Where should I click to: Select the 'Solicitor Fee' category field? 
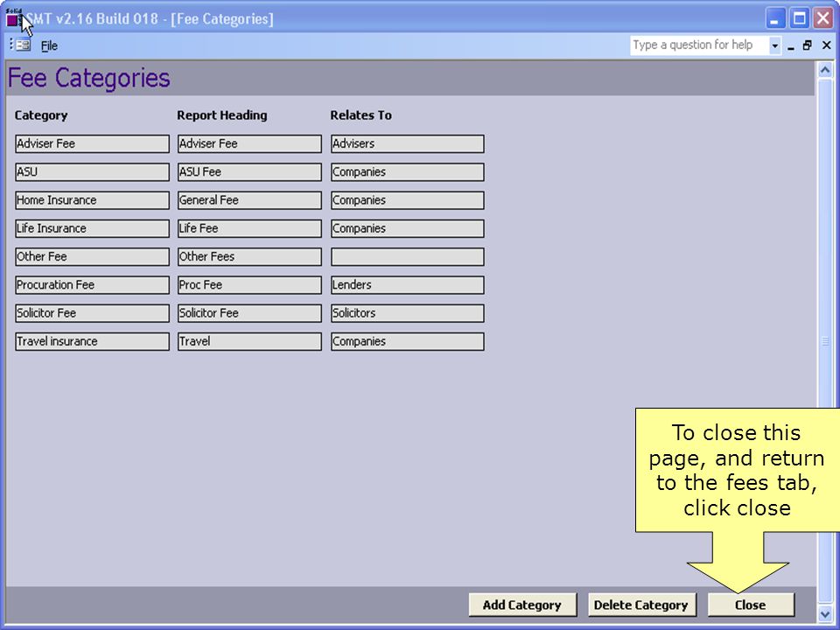tap(92, 313)
